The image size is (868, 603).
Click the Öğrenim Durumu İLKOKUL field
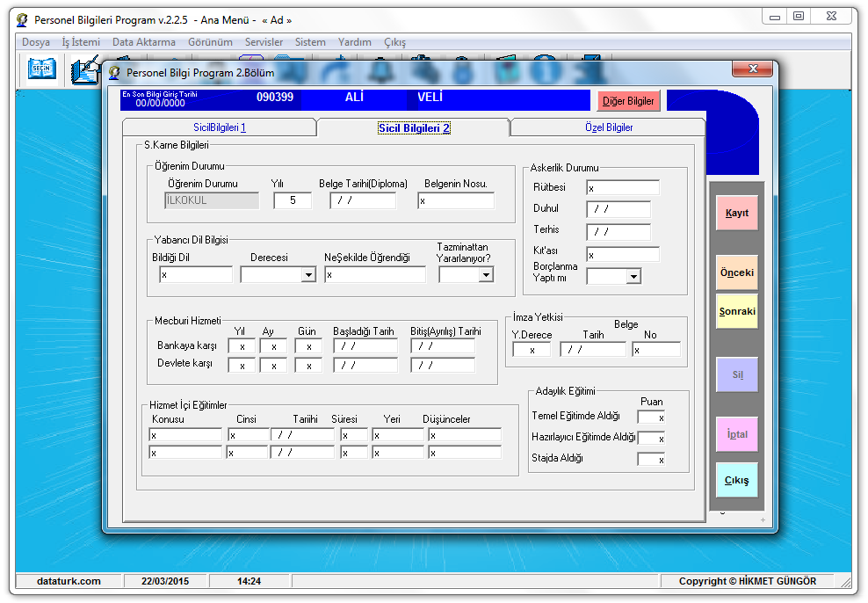coord(212,200)
